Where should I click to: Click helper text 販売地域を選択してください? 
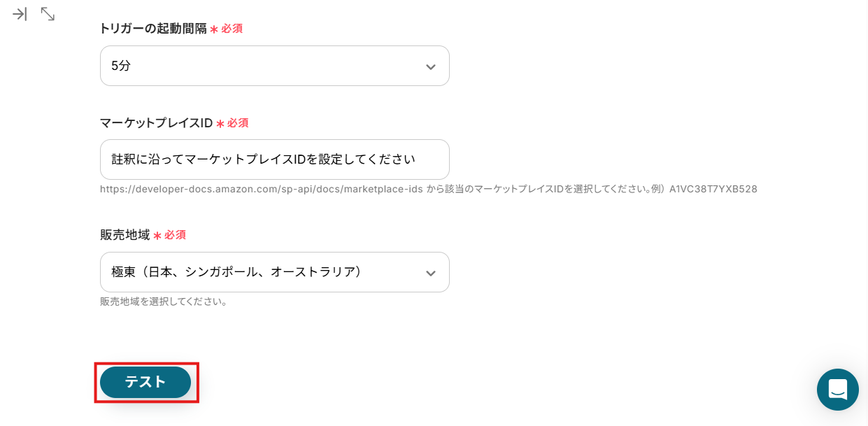(164, 301)
